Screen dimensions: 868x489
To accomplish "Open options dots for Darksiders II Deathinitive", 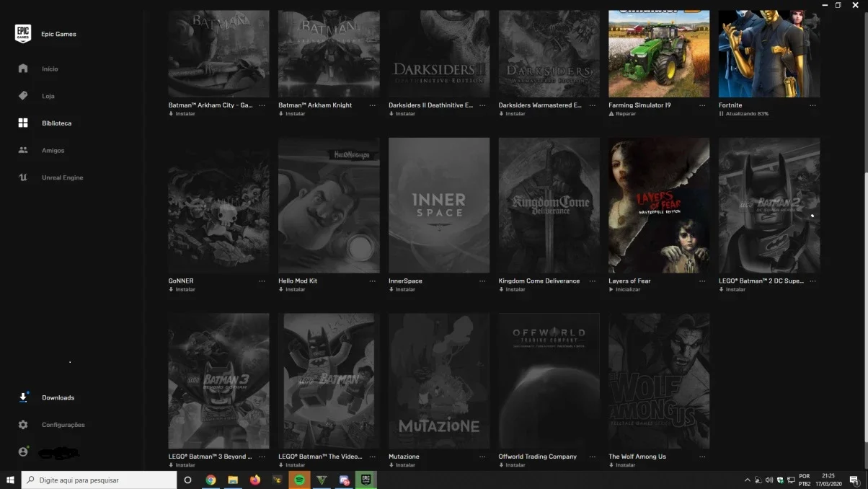I will click(482, 105).
